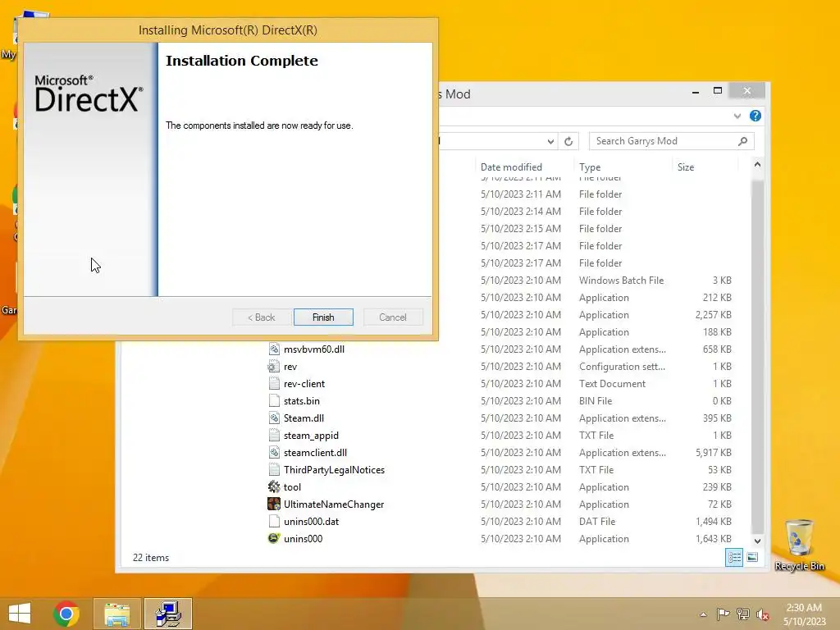840x630 pixels.
Task: Open File Explorer from the taskbar
Action: [116, 614]
